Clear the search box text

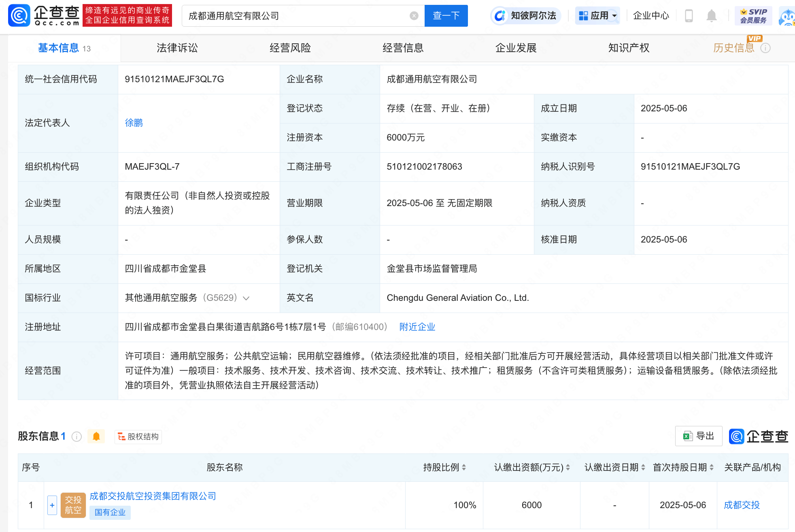pyautogui.click(x=414, y=16)
